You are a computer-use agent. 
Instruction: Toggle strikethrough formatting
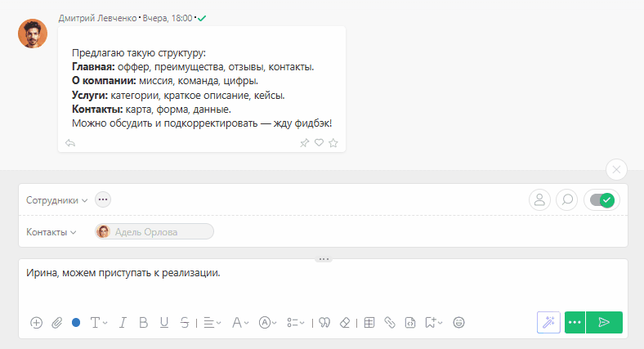click(x=185, y=323)
